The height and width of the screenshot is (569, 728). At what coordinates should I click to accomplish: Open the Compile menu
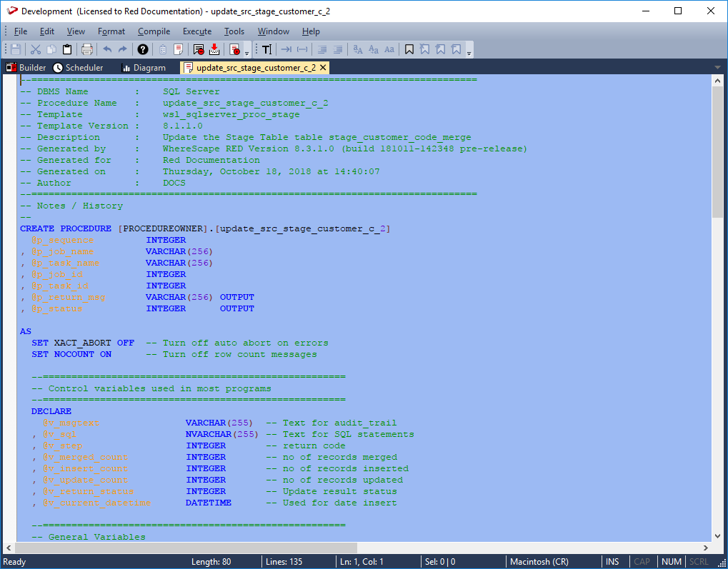pyautogui.click(x=154, y=31)
